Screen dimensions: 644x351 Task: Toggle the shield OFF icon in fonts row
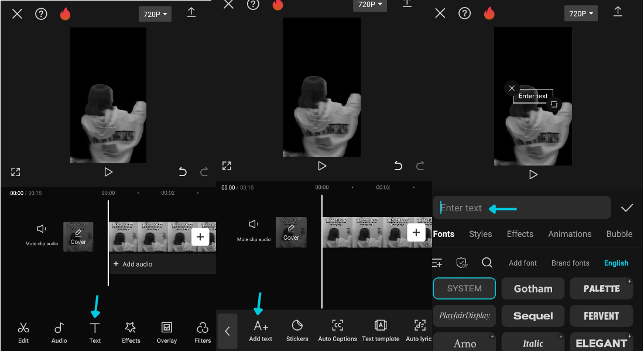click(462, 263)
